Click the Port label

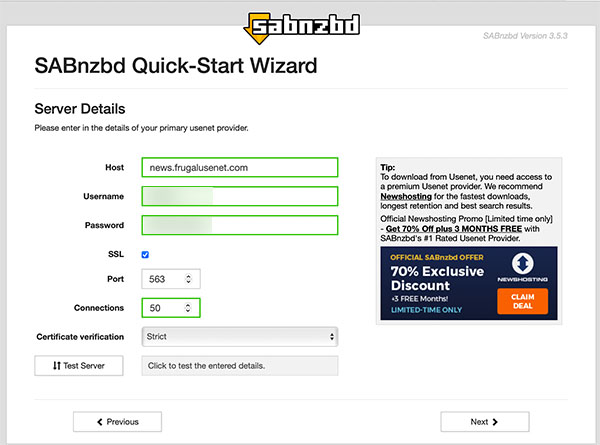[x=116, y=279]
